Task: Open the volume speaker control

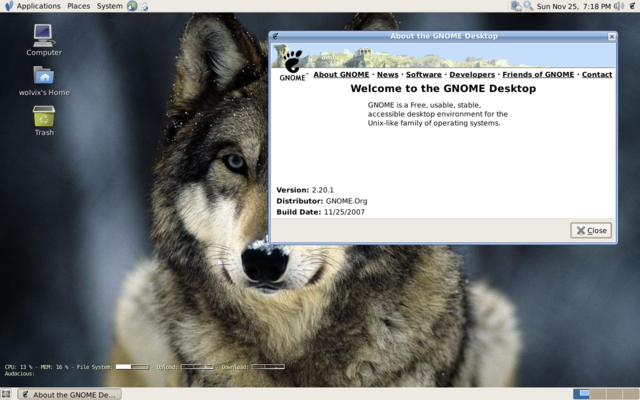Action: 619,6
